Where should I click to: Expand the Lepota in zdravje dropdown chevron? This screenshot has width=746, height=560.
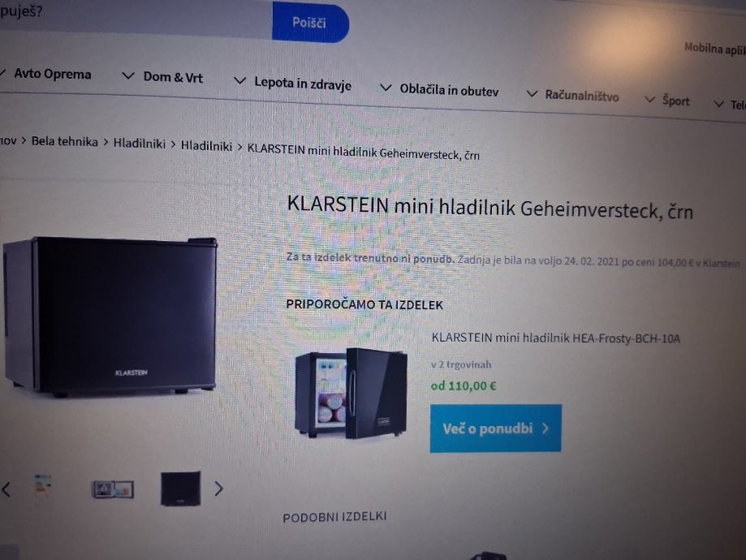(239, 81)
